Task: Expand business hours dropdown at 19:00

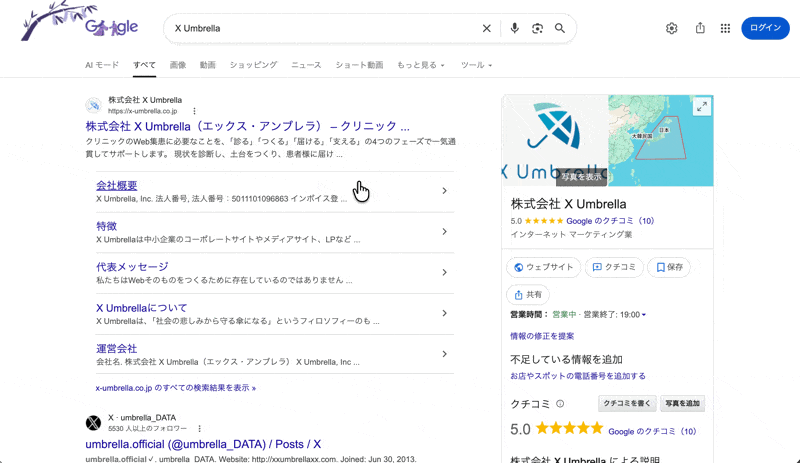Action: click(x=644, y=314)
